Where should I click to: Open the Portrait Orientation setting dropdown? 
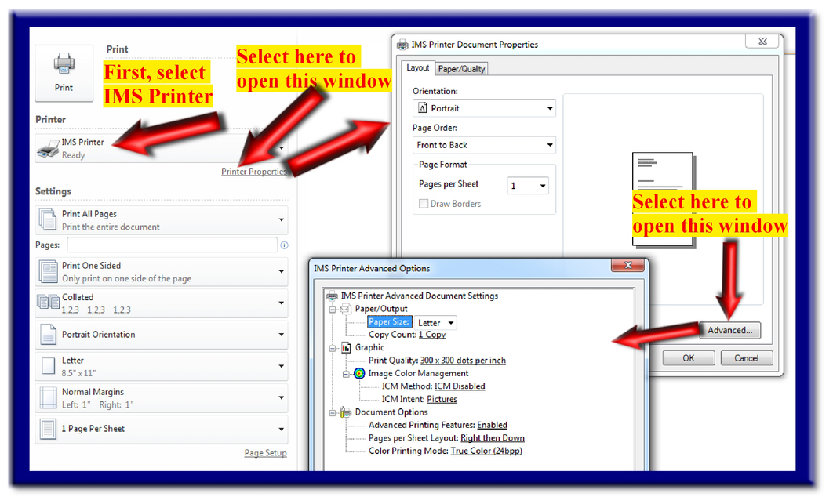click(162, 335)
